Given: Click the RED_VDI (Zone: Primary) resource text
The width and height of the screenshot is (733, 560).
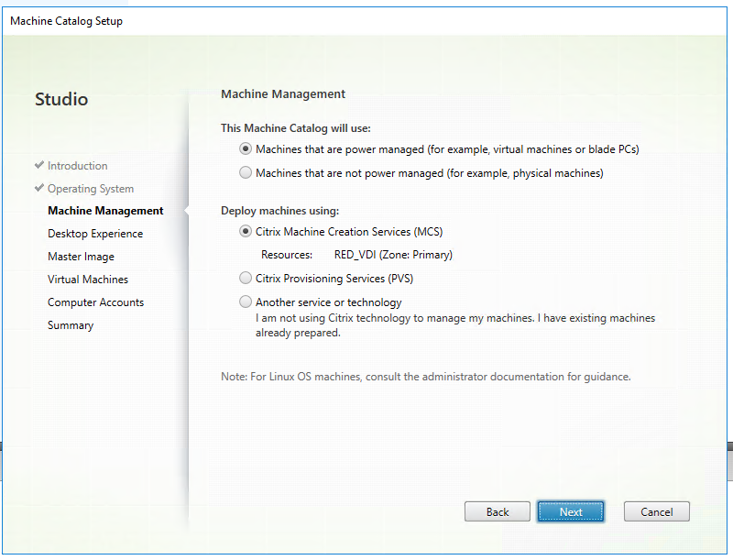Looking at the screenshot, I should (x=393, y=255).
